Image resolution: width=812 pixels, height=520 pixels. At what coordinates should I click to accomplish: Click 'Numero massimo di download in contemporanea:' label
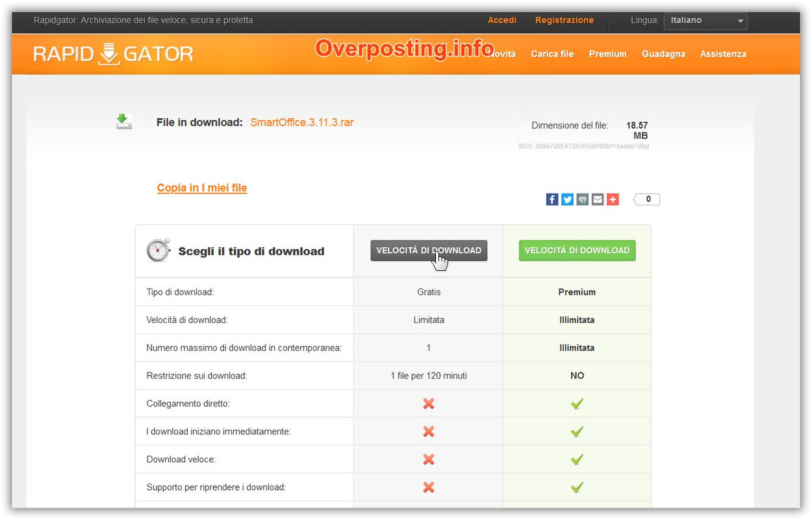coord(244,348)
